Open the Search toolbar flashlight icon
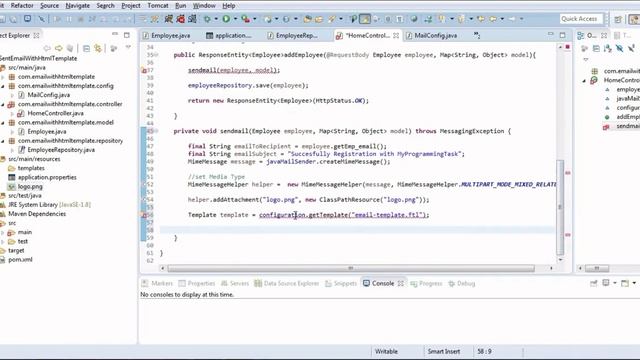The width and height of the screenshot is (640, 360). click(332, 19)
